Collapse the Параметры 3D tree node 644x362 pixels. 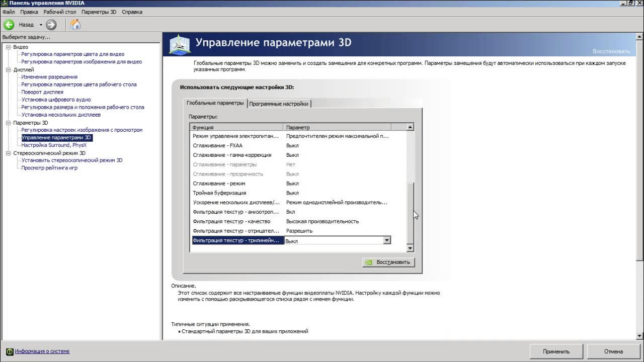click(8, 123)
